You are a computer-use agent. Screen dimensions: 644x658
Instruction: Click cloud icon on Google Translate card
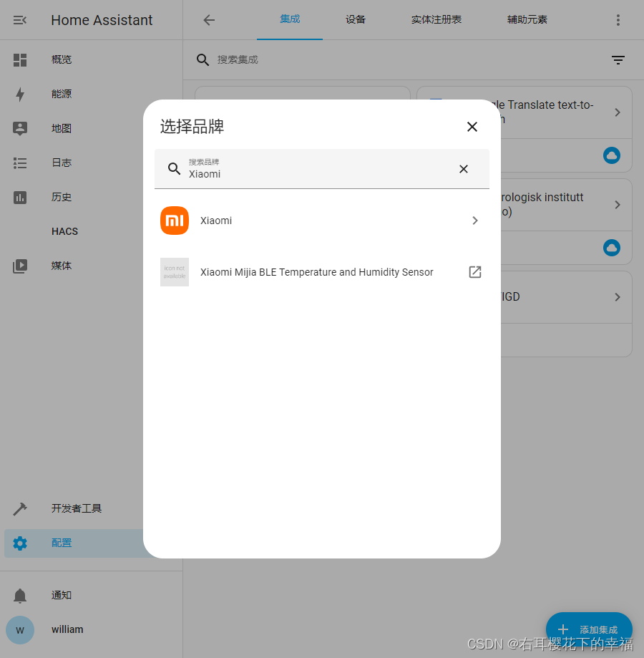(x=611, y=155)
